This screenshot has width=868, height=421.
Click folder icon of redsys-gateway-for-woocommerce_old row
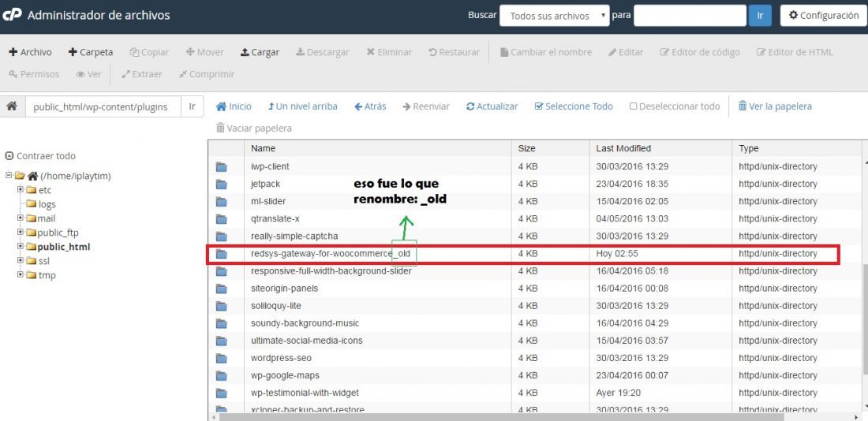pos(222,254)
